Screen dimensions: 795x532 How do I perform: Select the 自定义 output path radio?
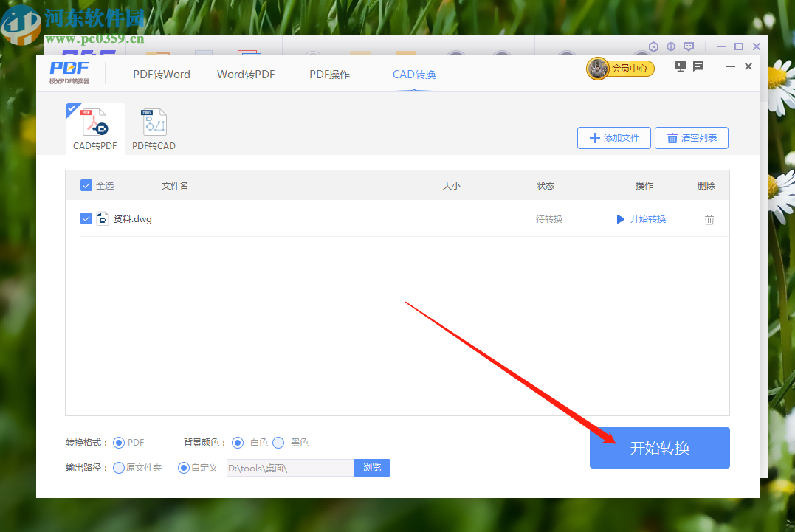tap(182, 467)
